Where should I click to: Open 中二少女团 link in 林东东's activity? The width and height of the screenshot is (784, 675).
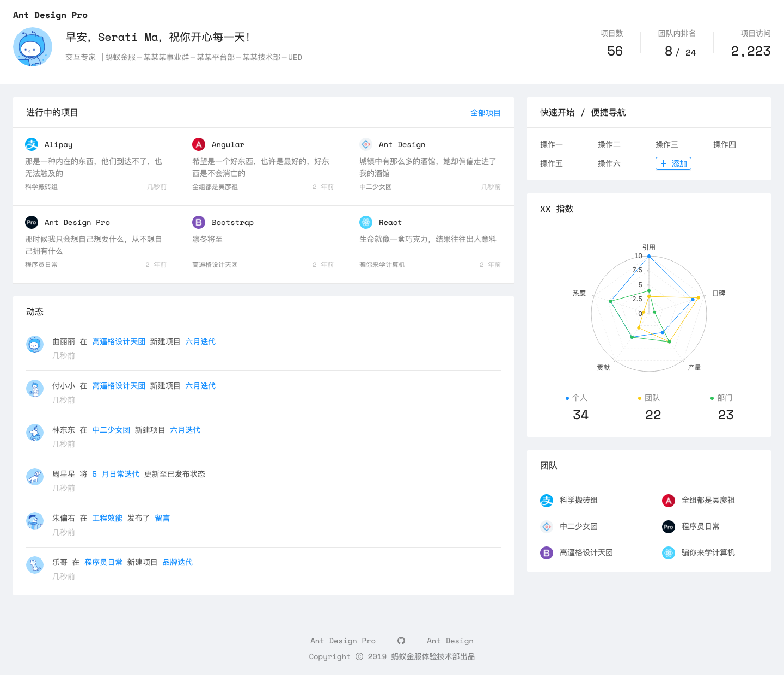[111, 430]
